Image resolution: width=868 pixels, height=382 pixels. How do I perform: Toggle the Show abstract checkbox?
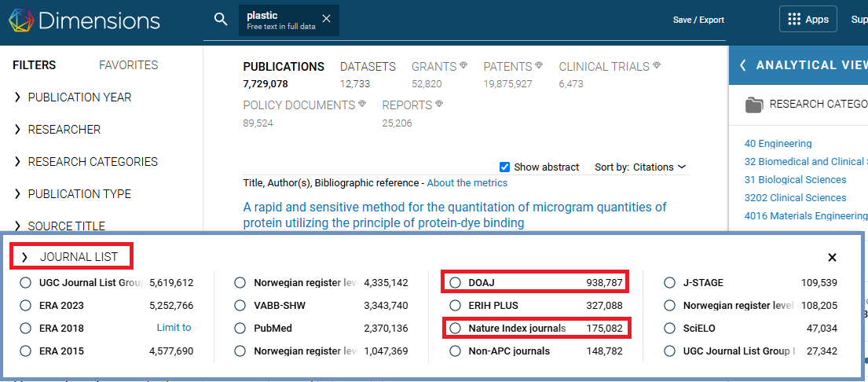(505, 167)
